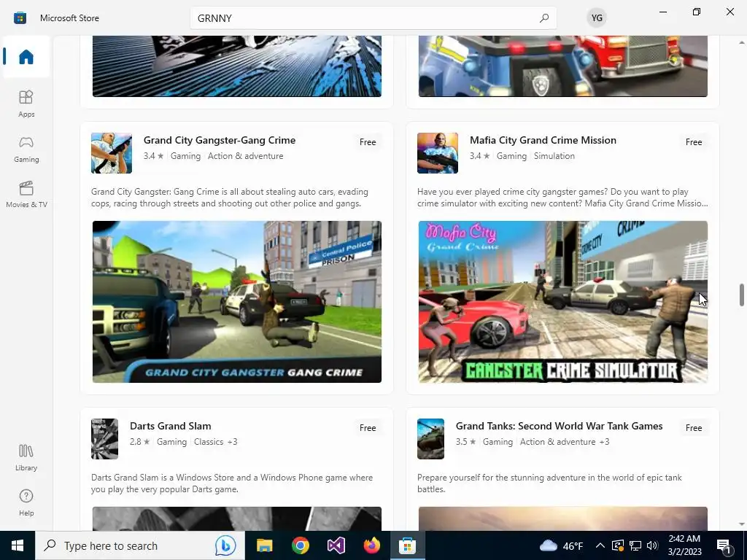
Task: Open File Explorer from taskbar
Action: point(264,545)
